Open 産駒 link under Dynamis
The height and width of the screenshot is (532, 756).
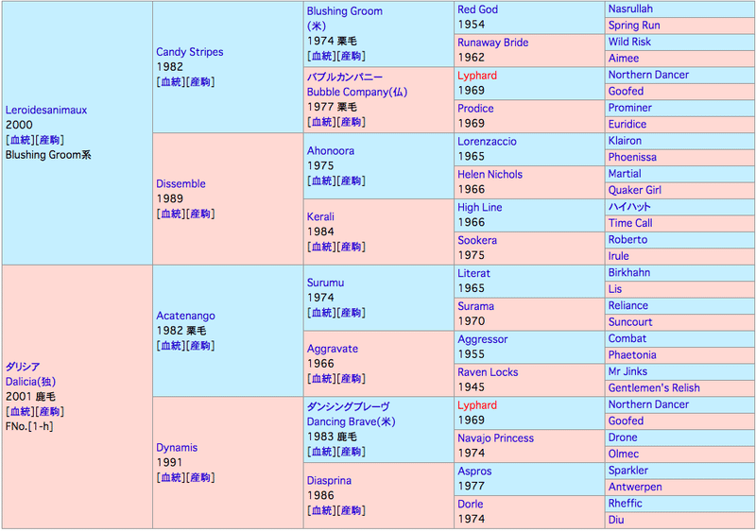(x=200, y=477)
